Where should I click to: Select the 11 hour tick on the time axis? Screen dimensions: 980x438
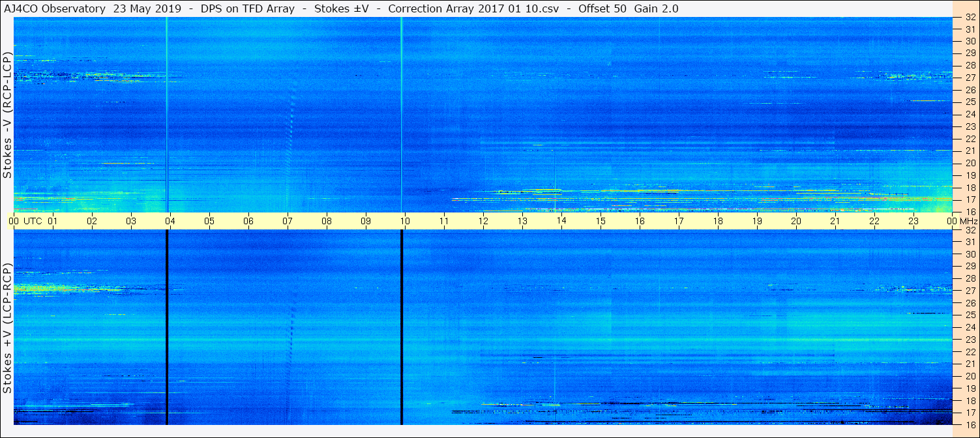click(444, 221)
